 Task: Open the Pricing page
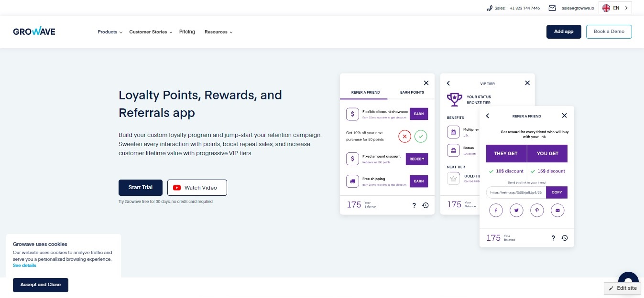click(x=187, y=32)
